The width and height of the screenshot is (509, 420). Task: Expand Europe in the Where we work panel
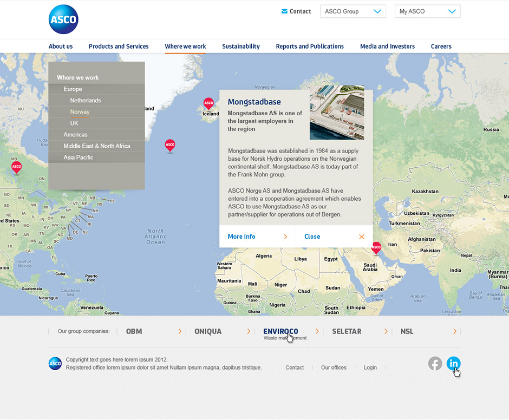[73, 89]
